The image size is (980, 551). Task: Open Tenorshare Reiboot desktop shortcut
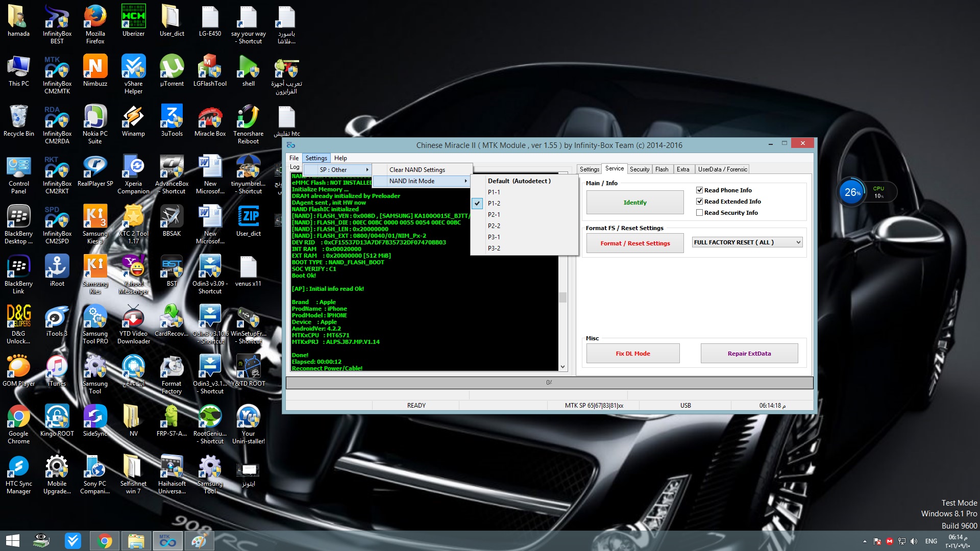(x=248, y=124)
